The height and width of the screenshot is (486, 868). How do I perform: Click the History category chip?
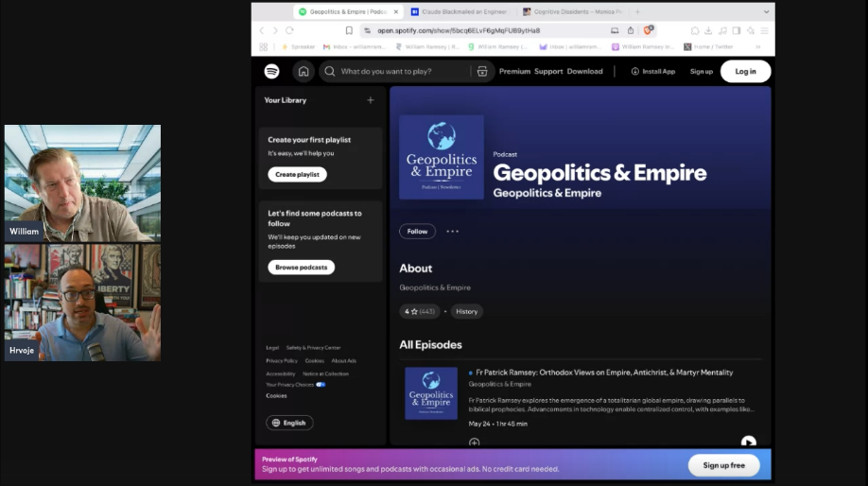(467, 312)
